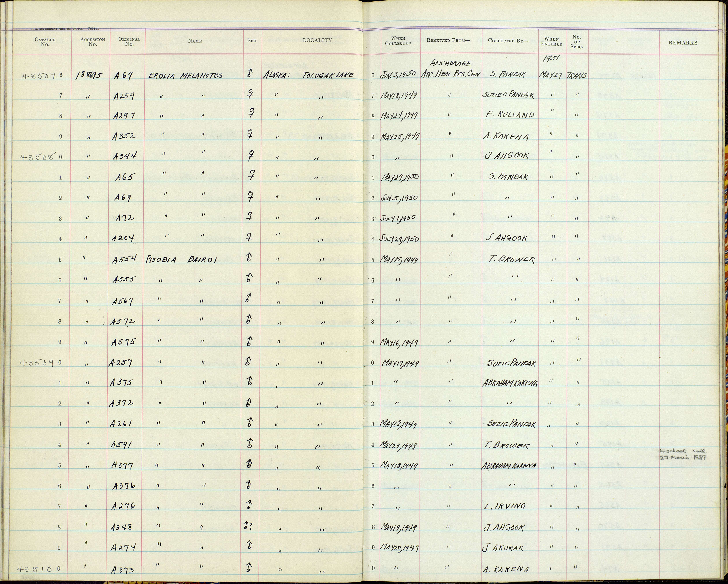Click the date 'May 20, 1949'
Image resolution: width=728 pixels, height=584 pixels.
[400, 547]
